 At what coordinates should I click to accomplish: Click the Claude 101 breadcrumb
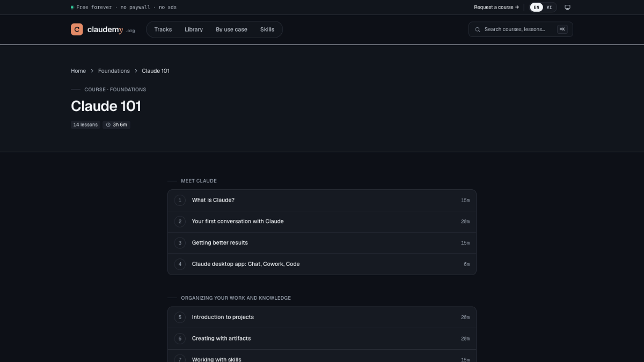[156, 71]
